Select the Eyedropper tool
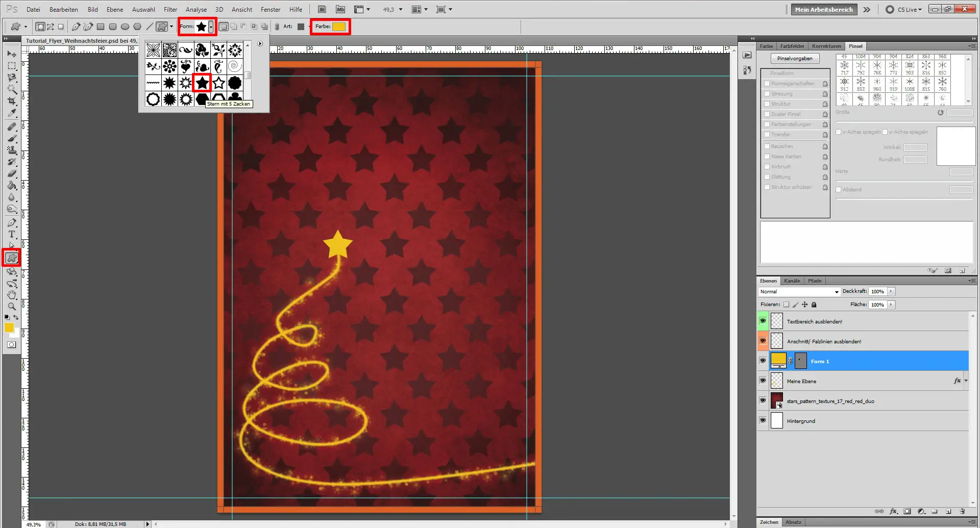Image resolution: width=980 pixels, height=528 pixels. [12, 113]
